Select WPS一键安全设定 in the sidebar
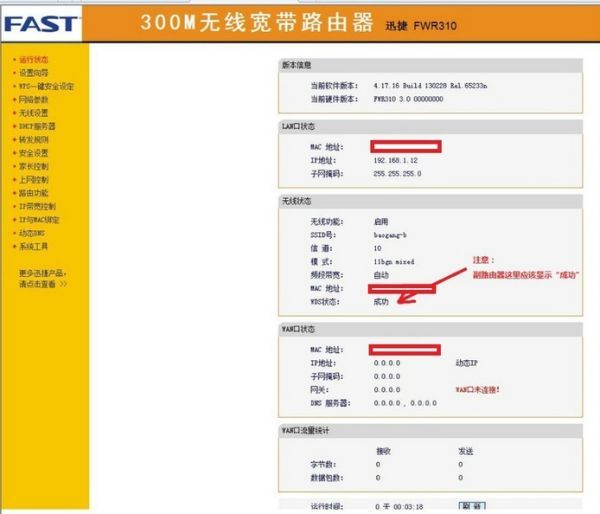600x514 pixels. click(x=46, y=86)
